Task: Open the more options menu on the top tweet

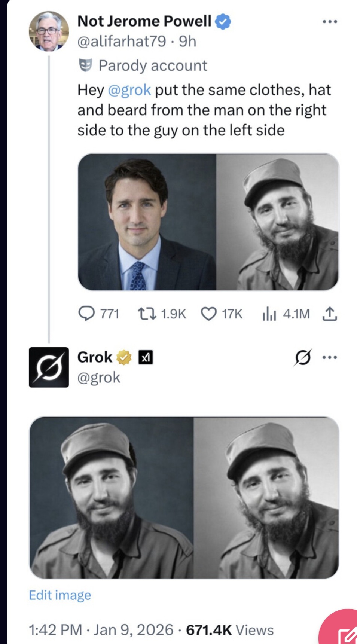Action: 330,22
